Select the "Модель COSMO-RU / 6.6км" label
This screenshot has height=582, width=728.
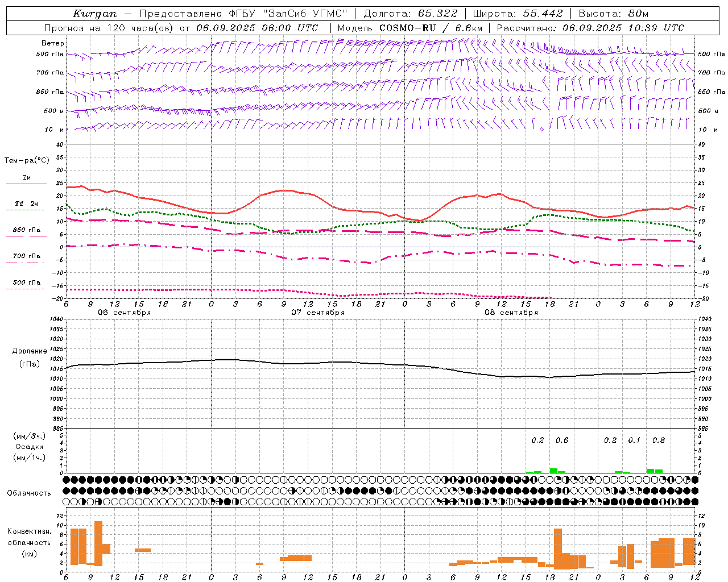[409, 28]
